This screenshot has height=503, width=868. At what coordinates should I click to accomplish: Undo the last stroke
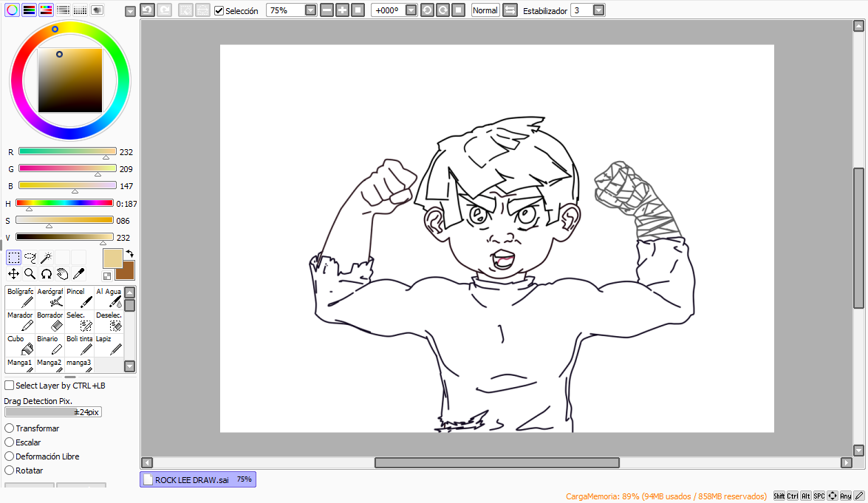pyautogui.click(x=147, y=10)
